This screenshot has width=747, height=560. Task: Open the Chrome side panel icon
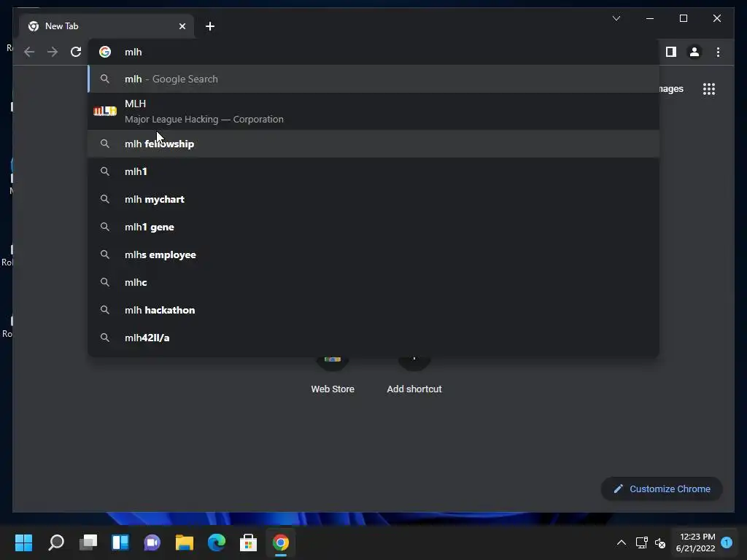[671, 52]
